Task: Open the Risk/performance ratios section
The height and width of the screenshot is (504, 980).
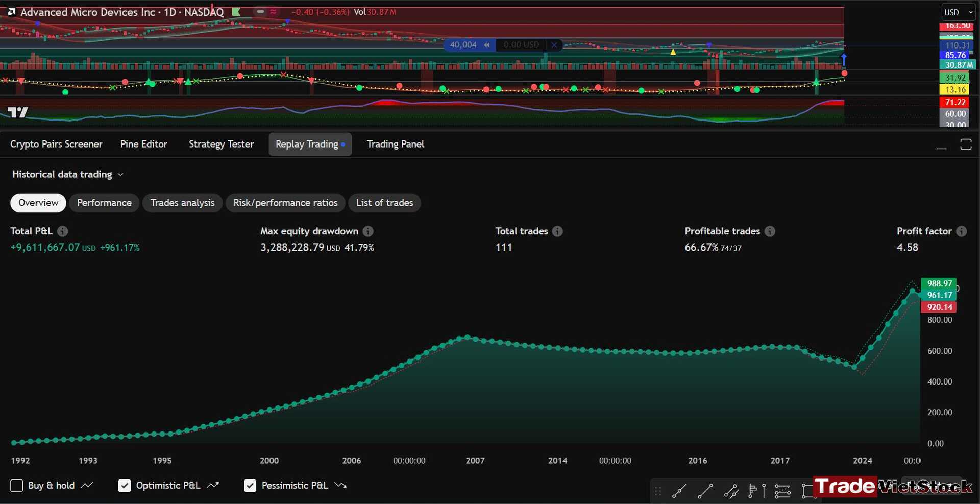Action: tap(285, 203)
